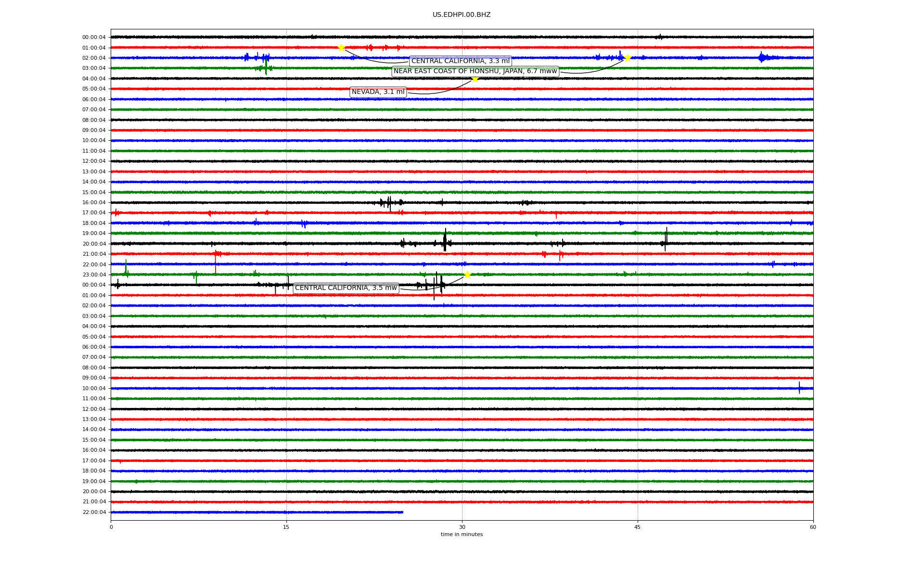Click the 'time in minutes' axis label

461,535
